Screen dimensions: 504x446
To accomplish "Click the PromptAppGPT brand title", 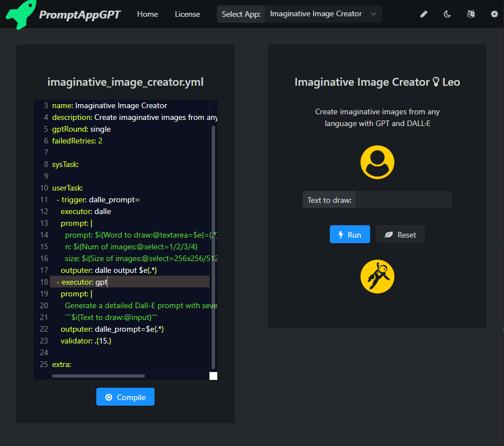I will point(80,15).
